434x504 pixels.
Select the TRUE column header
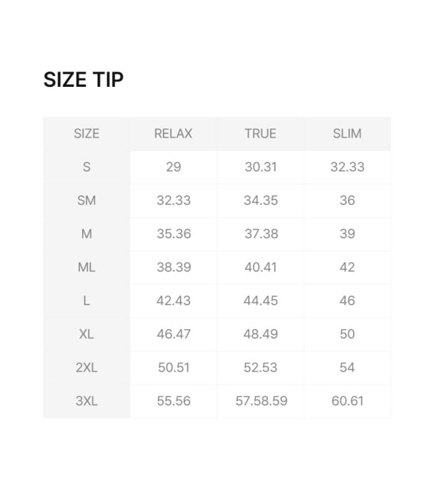click(x=260, y=134)
